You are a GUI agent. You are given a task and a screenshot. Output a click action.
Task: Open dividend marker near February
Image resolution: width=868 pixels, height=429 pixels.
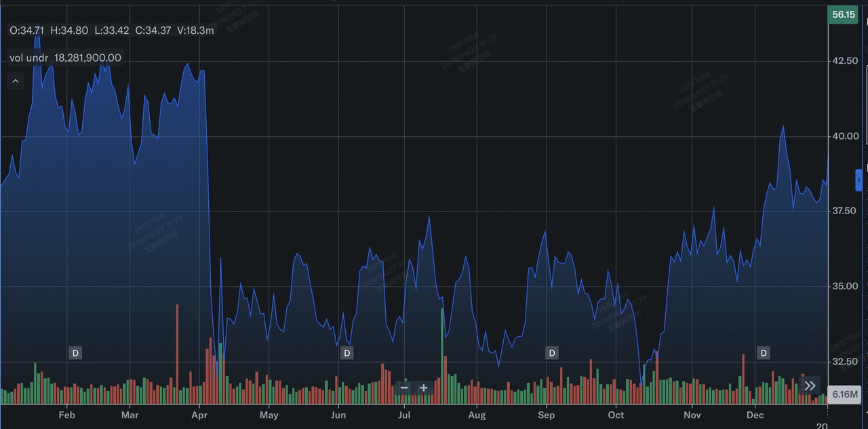pos(75,353)
